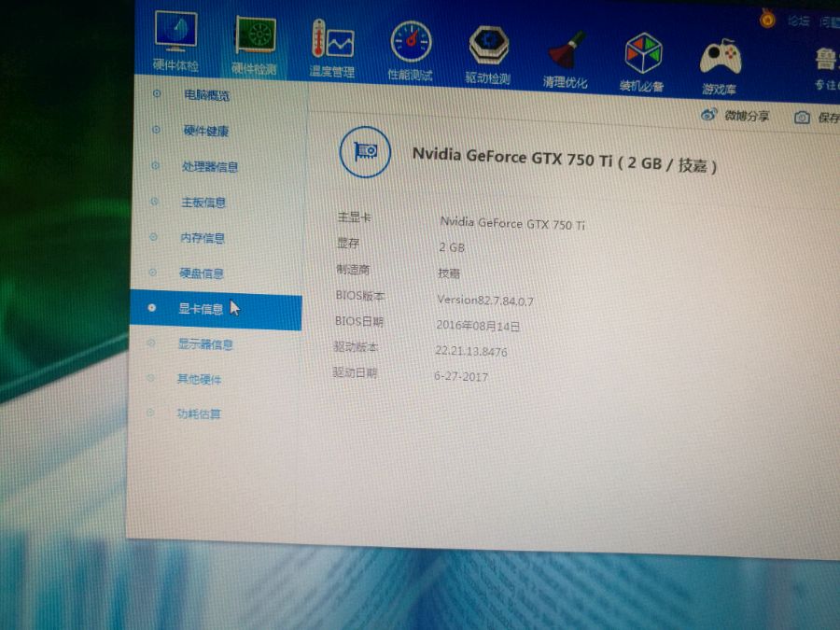Open 其他硬件 other hardware

tap(200, 379)
